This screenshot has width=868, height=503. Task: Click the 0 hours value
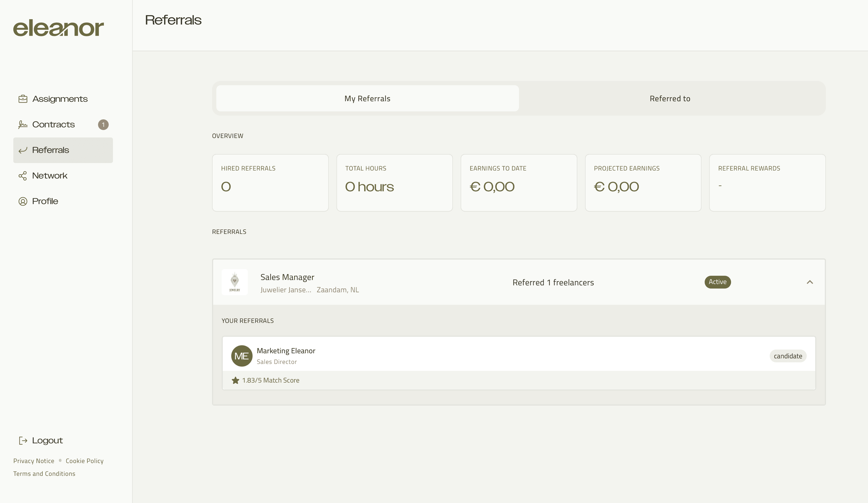tap(369, 187)
